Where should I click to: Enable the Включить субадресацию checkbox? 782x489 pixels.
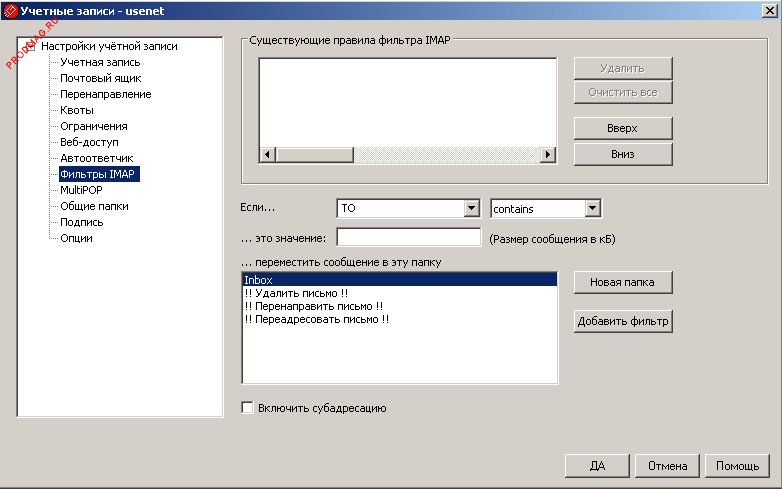247,408
